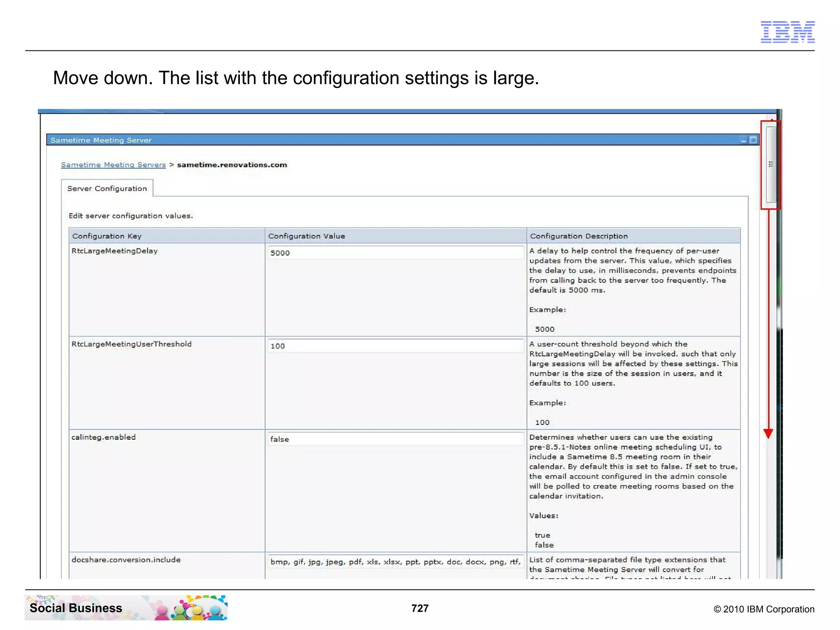Maximize the Sametime Meeting Server panel

(x=753, y=140)
